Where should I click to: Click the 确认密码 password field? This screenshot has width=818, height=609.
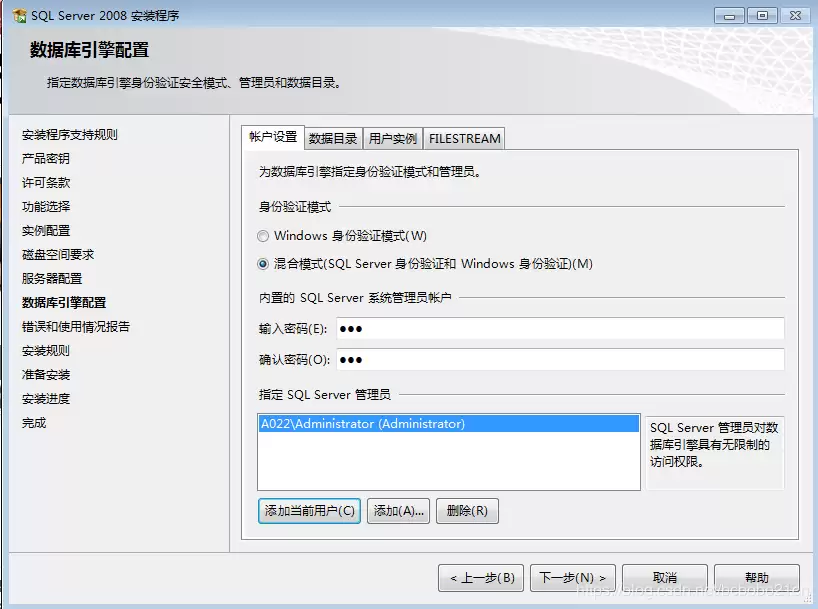560,360
